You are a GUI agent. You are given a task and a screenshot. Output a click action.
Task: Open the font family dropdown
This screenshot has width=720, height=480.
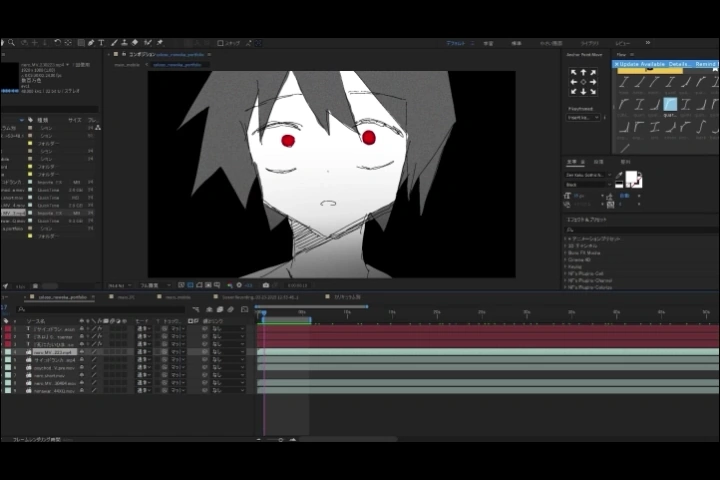pyautogui.click(x=588, y=175)
